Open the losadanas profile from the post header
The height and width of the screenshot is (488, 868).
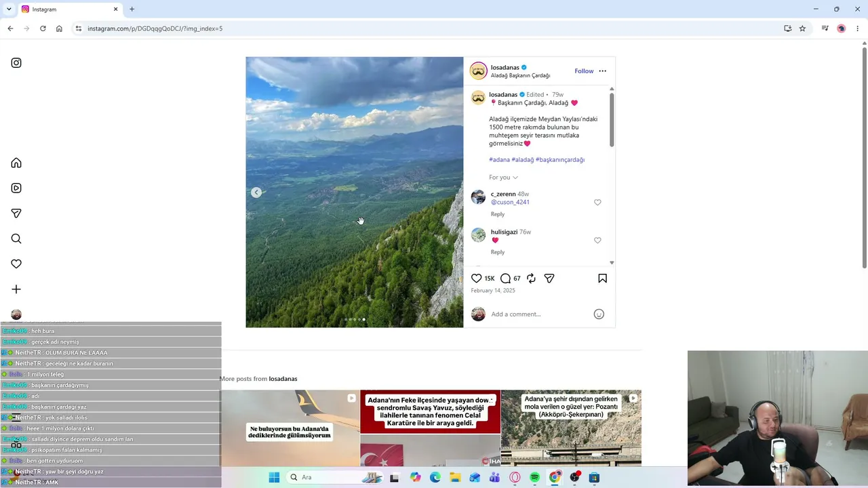click(x=505, y=67)
